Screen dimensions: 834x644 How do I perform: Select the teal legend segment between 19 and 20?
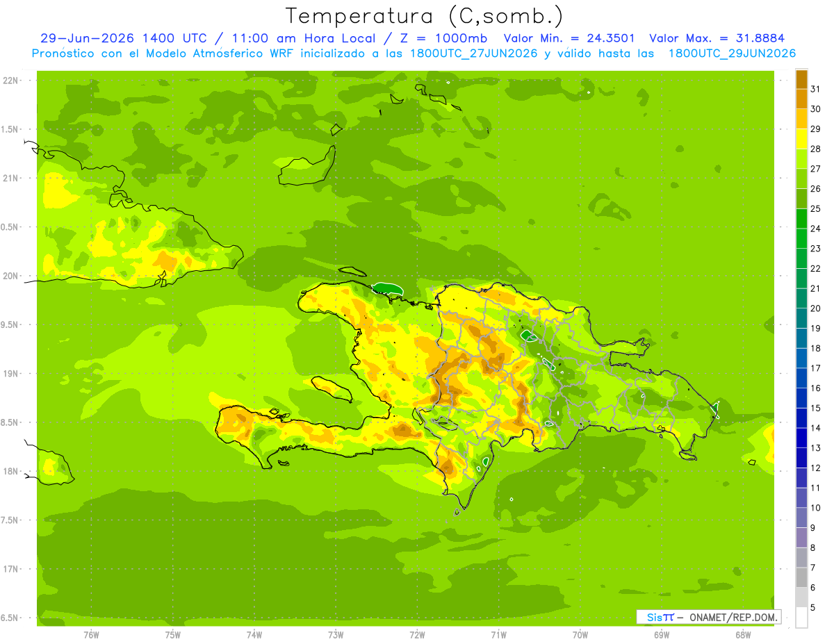(801, 319)
